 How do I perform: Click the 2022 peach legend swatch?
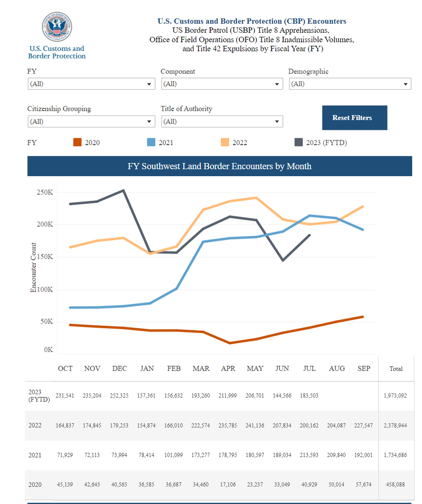(225, 142)
